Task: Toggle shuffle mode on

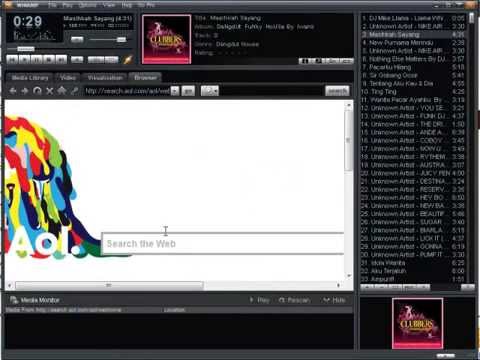Action: (96, 60)
